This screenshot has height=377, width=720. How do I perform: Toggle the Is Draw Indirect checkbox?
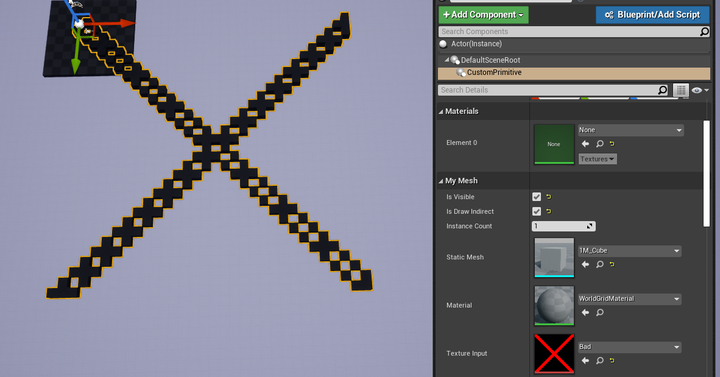pos(536,211)
